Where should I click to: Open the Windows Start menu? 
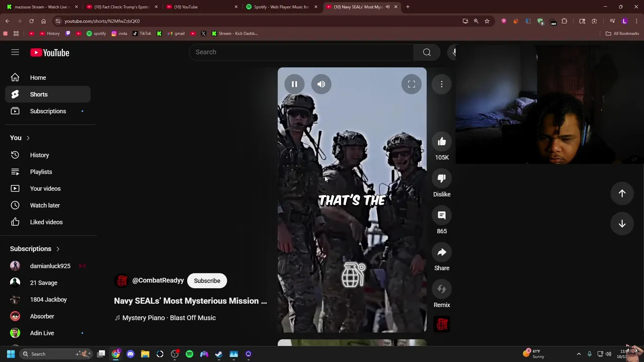point(11,354)
